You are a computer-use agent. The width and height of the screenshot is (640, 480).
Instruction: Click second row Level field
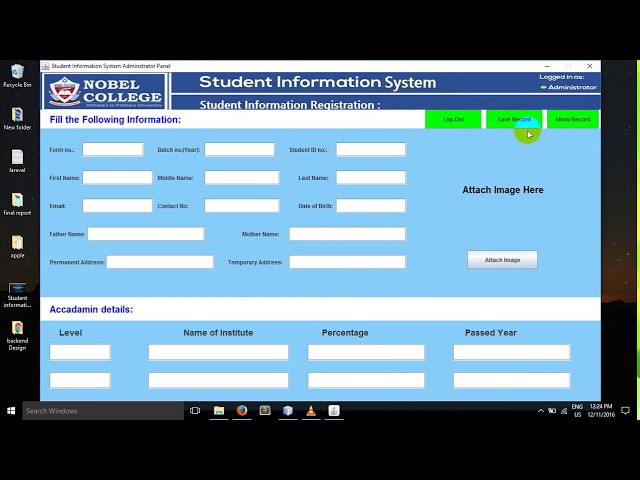click(x=80, y=380)
